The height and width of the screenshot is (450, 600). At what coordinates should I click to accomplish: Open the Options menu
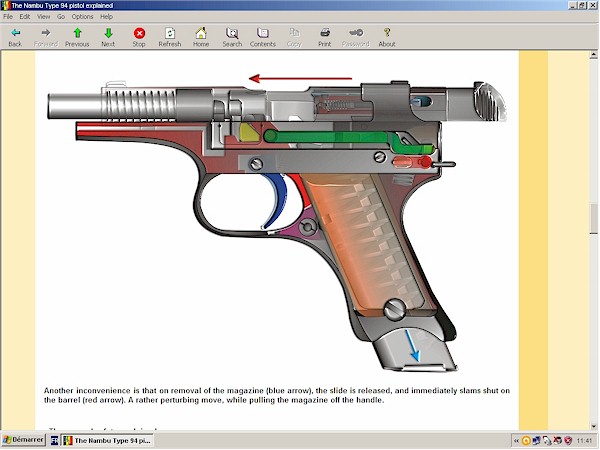[82, 16]
